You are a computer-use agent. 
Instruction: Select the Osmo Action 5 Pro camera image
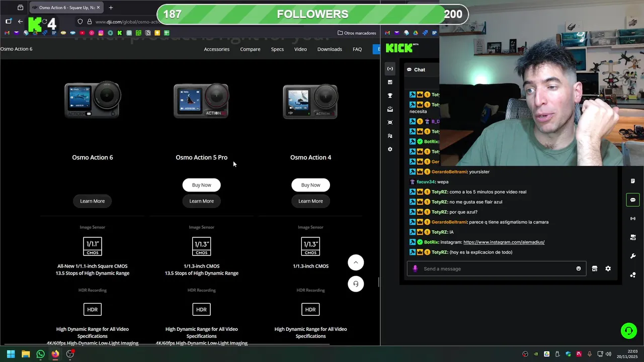click(x=201, y=101)
